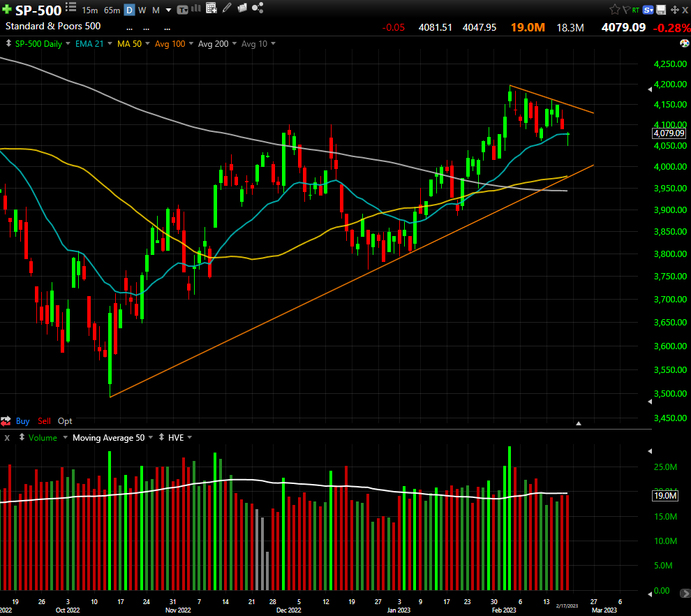Click the green RT real-time indicator
This screenshot has height=616, width=691.
point(635,10)
